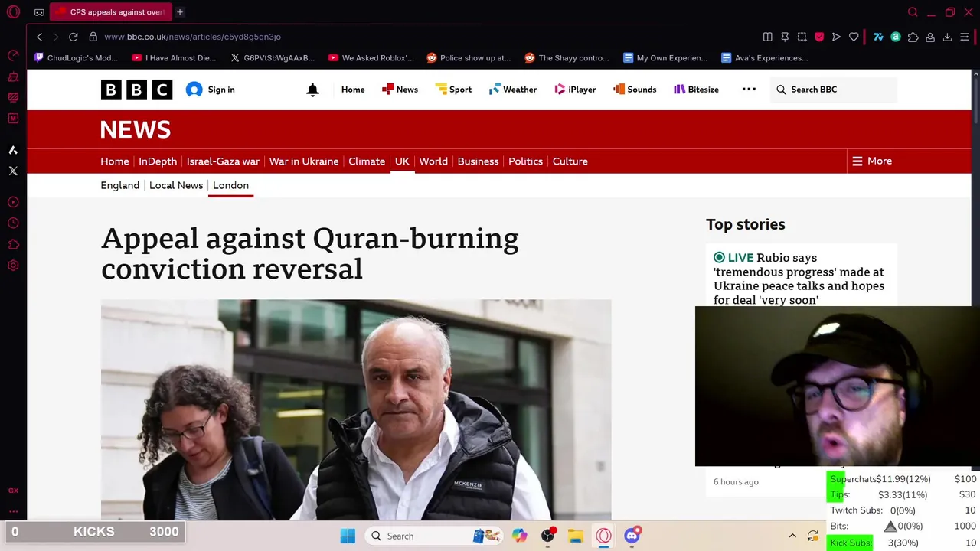The image size is (980, 551).
Task: Open the World news section
Action: pyautogui.click(x=433, y=161)
